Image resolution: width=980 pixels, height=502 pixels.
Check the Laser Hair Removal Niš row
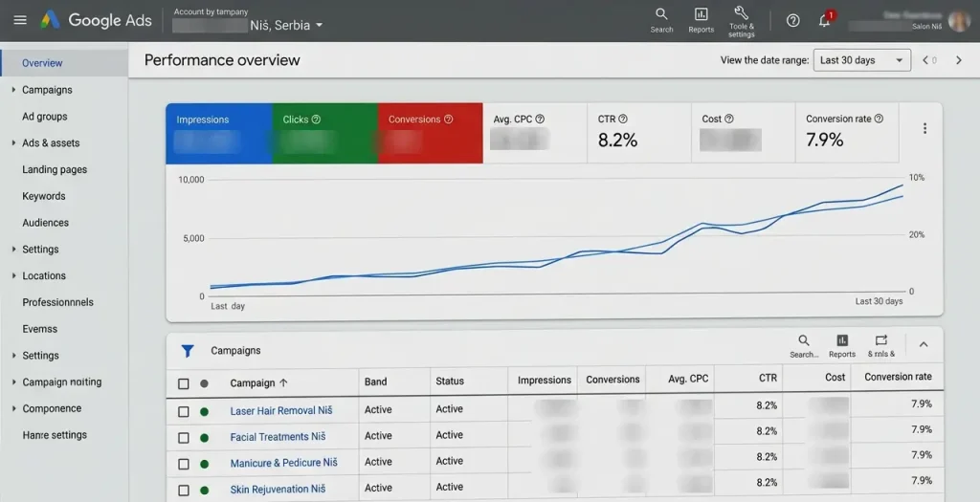coord(183,411)
